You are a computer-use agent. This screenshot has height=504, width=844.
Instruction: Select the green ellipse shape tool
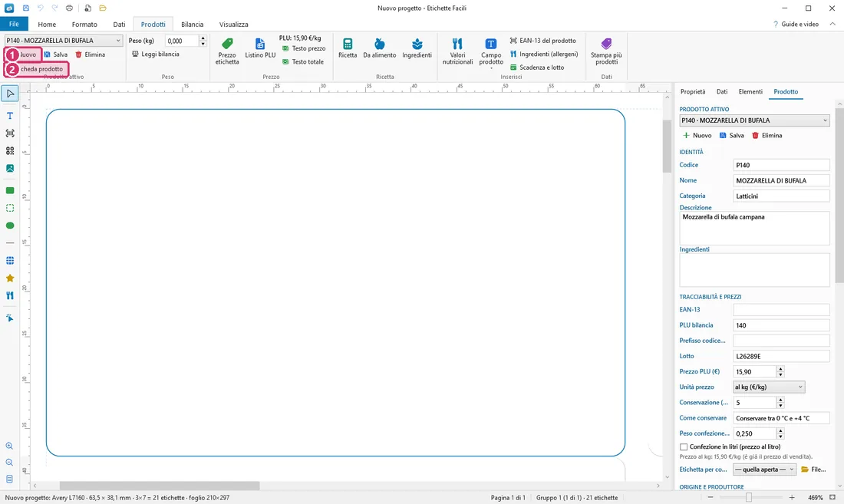coord(10,226)
